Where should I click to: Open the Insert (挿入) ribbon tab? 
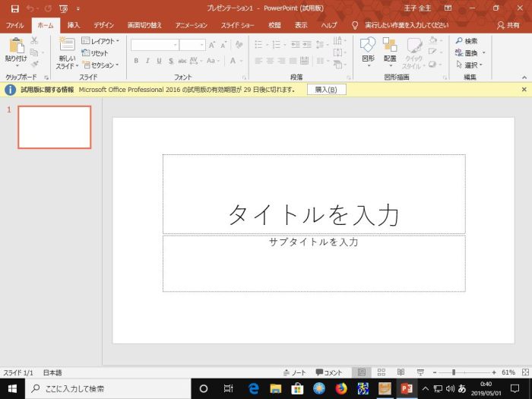73,25
